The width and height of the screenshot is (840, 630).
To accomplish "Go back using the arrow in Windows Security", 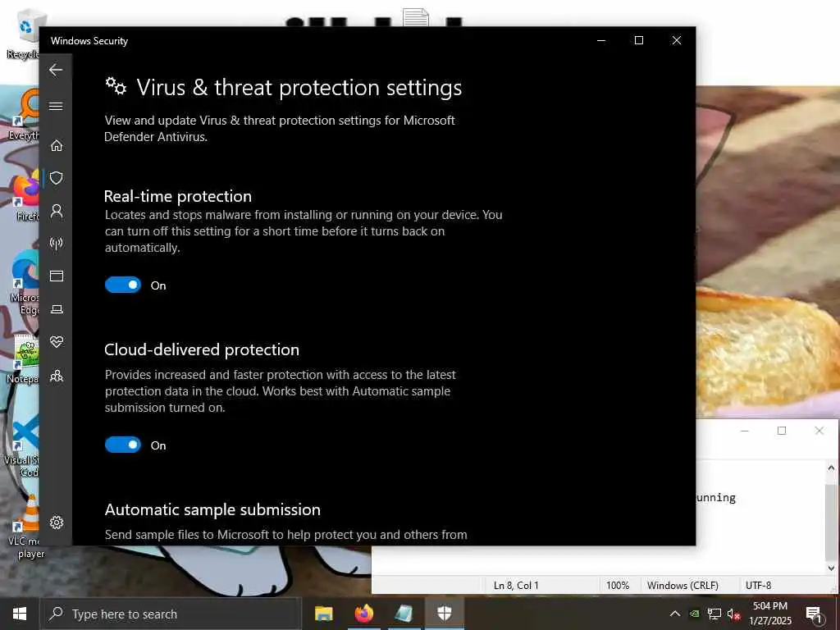I will [56, 70].
